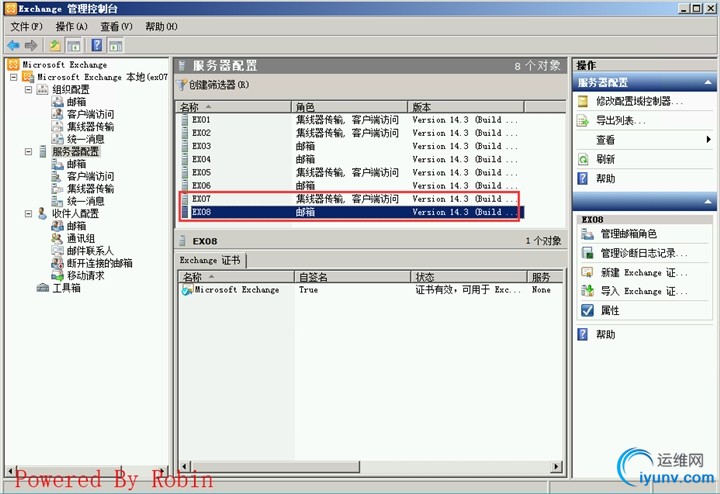Open EX08 属性 action
This screenshot has width=720, height=494.
pos(601,311)
